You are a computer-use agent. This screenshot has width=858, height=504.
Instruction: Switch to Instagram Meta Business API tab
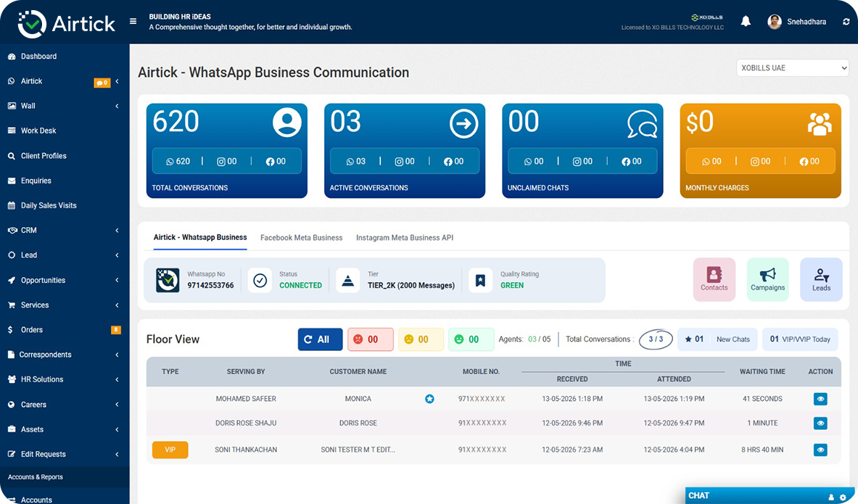[x=405, y=238]
